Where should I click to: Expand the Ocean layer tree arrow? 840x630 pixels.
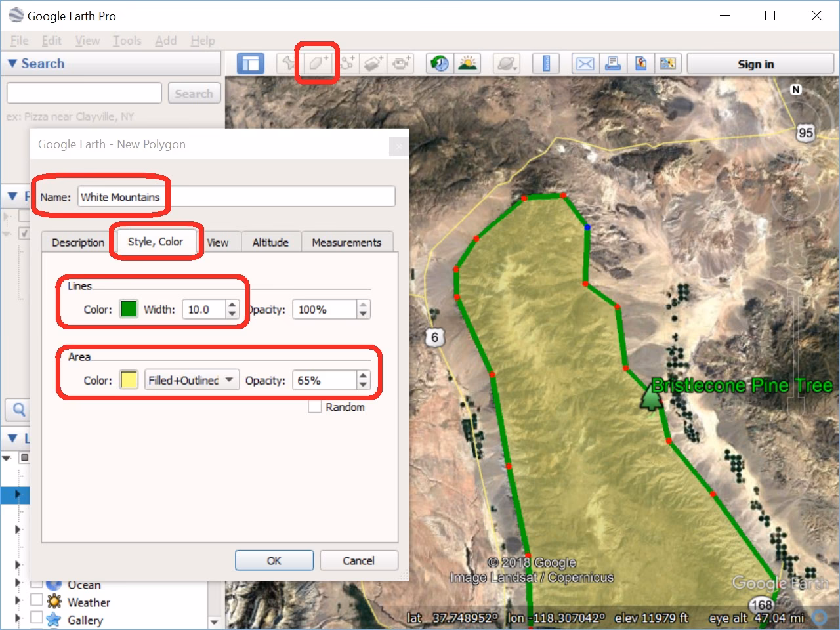coord(18,583)
